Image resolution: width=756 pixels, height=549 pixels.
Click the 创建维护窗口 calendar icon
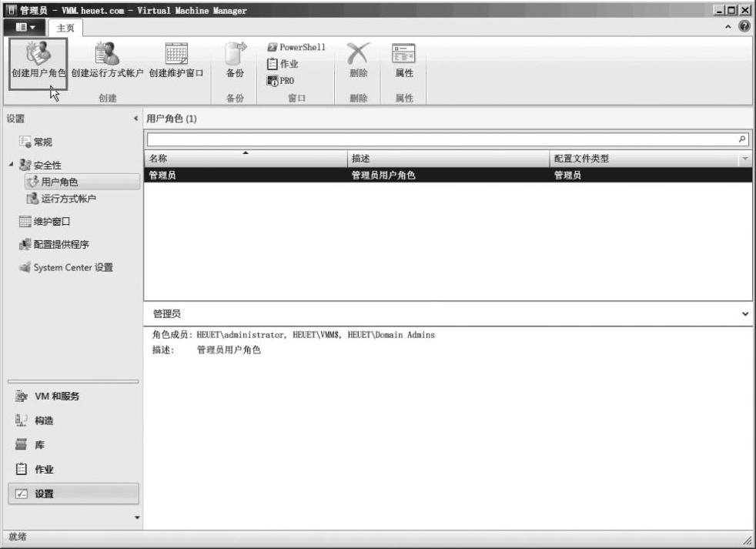(176, 53)
